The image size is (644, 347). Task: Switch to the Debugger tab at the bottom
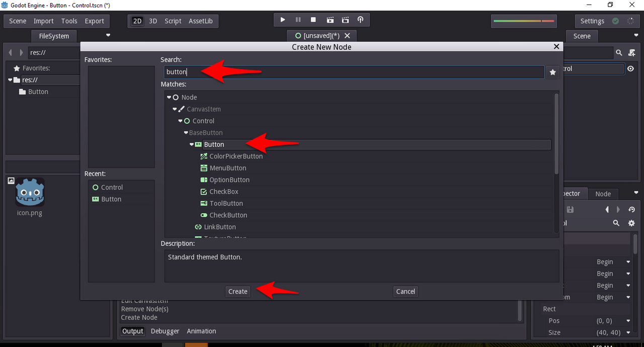point(165,331)
